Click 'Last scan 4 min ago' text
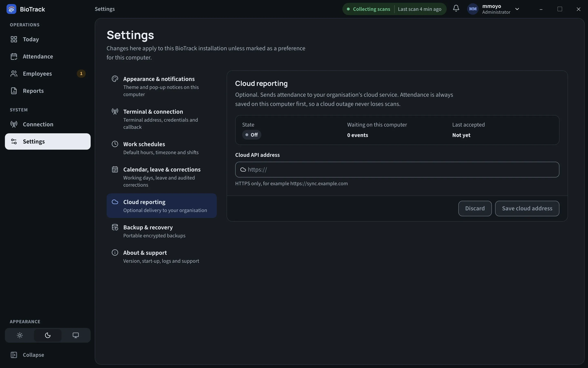This screenshot has height=368, width=588. point(419,9)
